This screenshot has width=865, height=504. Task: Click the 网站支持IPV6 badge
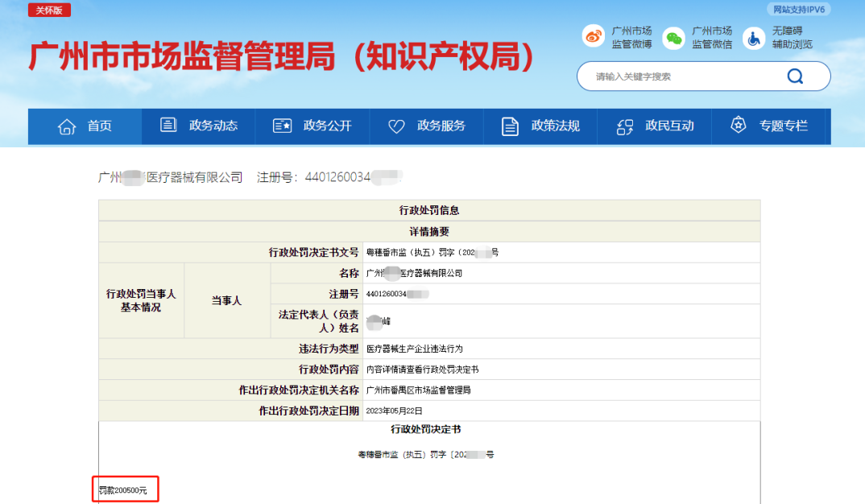[x=800, y=10]
